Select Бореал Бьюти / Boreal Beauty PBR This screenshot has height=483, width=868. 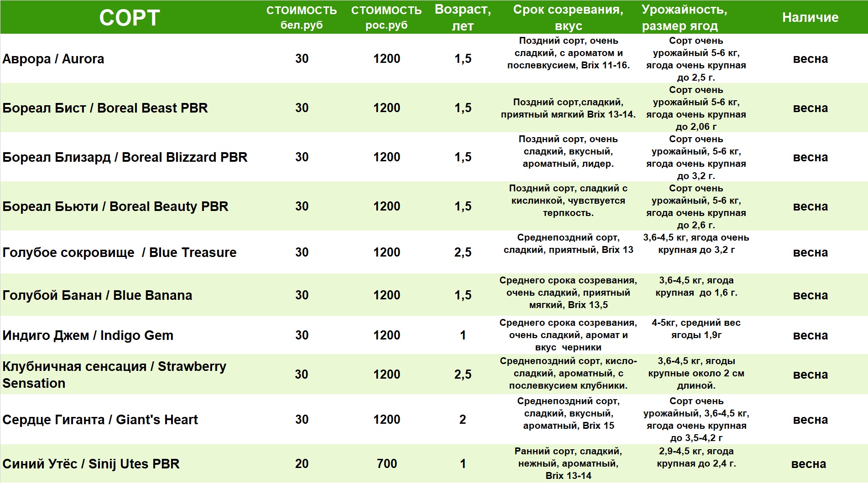115,206
